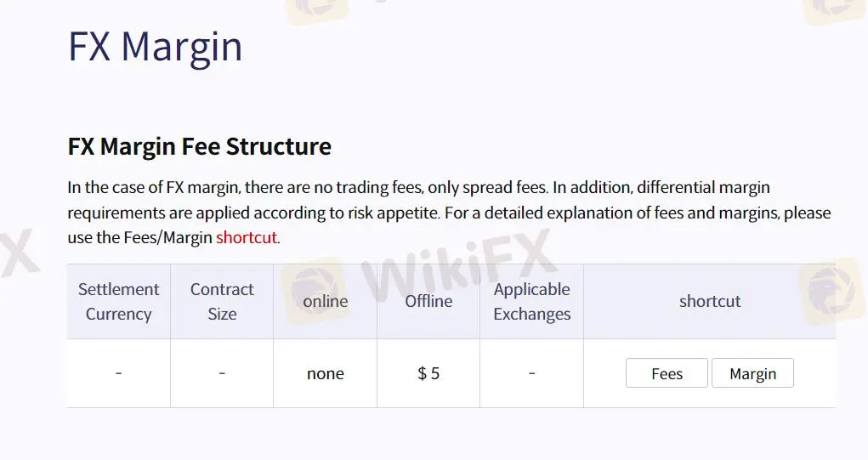Click the Settlement Currency dash cell
Image resolution: width=868 pixels, height=460 pixels.
coord(118,373)
